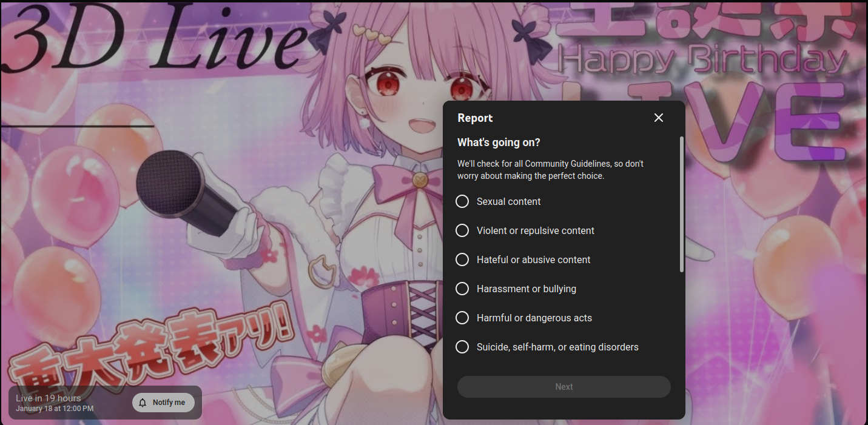
Task: Choose Hateful or abusive content radio
Action: (x=462, y=259)
